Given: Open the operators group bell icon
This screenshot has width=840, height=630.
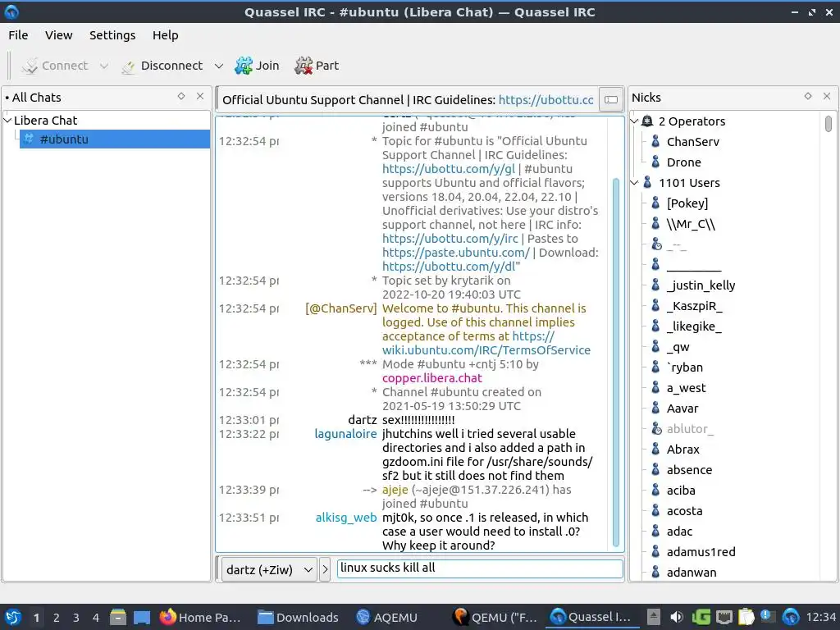Looking at the screenshot, I should [647, 121].
